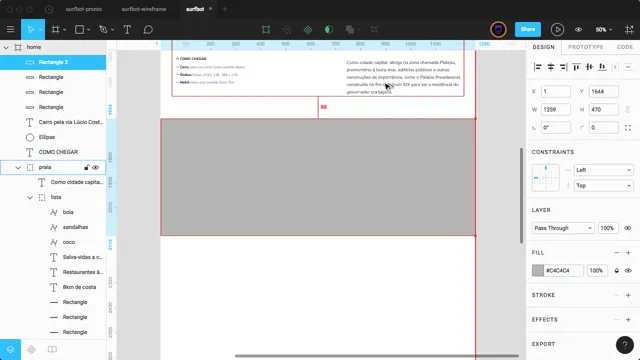Click the fill opacity 100% field

596,271
